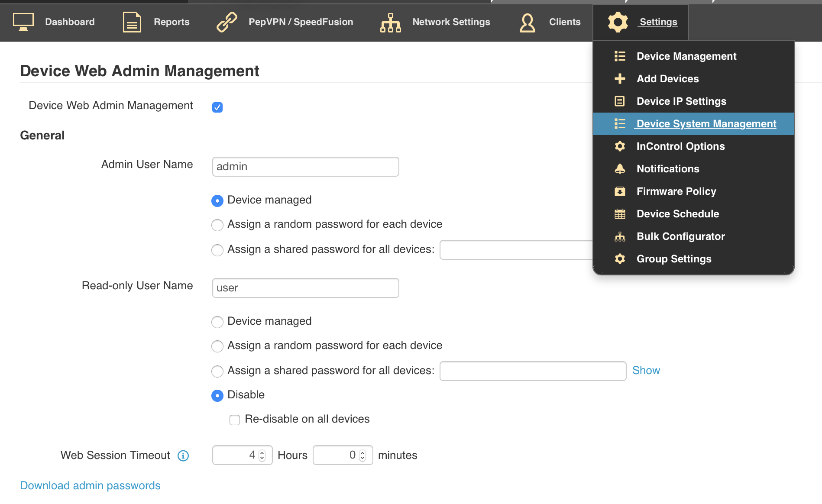
Task: Enable Re-disable on all devices
Action: tap(234, 419)
